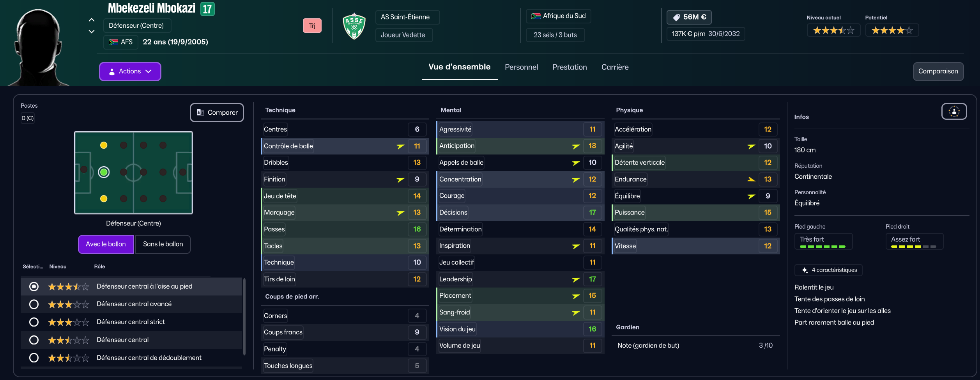Image resolution: width=980 pixels, height=380 pixels.
Task: Go to next player with down chevron
Action: (92, 32)
